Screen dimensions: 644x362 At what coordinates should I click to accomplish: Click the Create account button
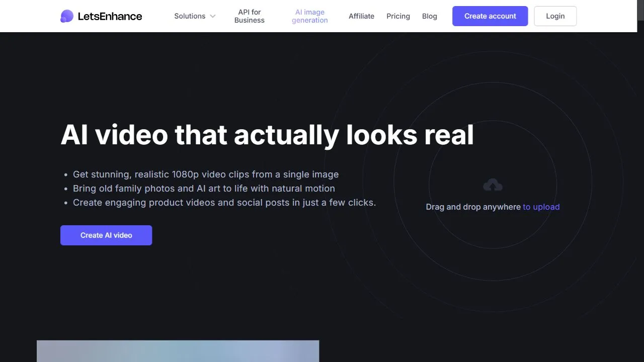click(x=490, y=16)
